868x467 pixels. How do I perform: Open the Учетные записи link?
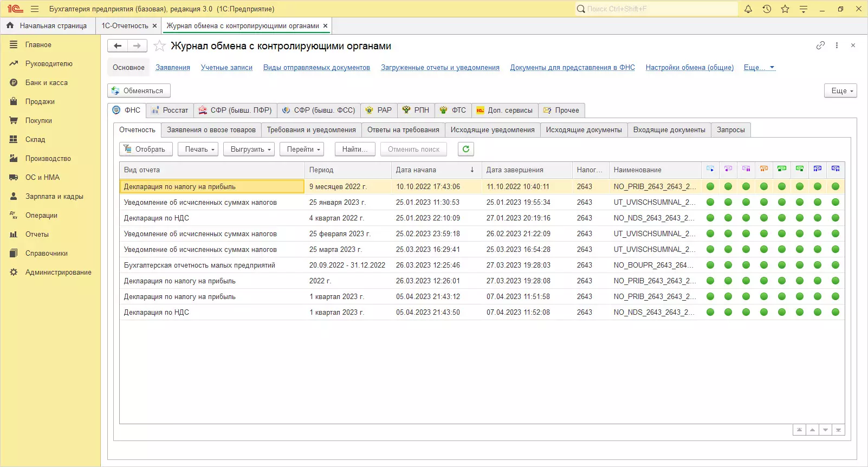pyautogui.click(x=226, y=68)
